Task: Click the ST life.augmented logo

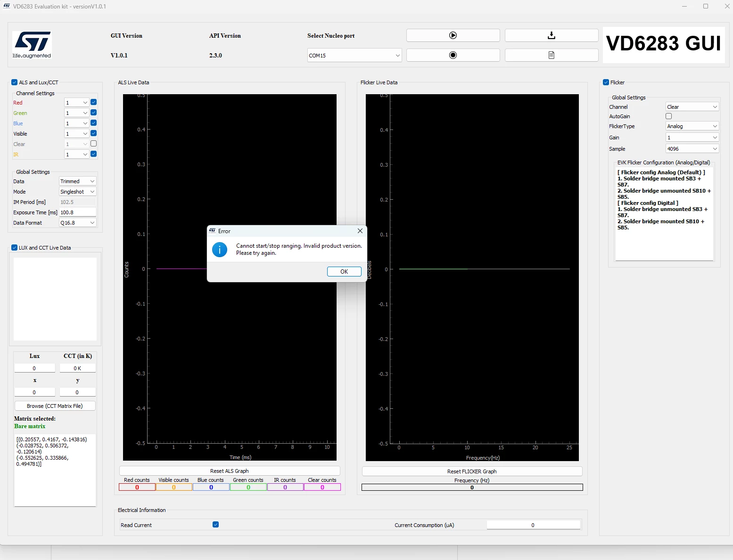Action: (x=32, y=45)
